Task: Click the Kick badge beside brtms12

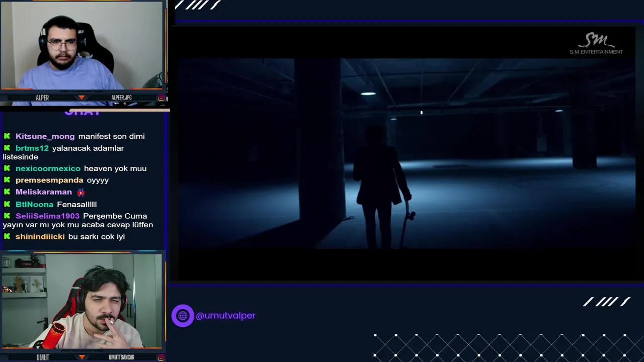Action: pos(7,148)
